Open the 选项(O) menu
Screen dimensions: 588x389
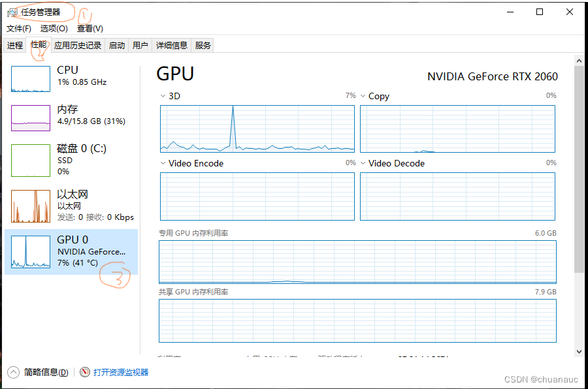coord(54,29)
